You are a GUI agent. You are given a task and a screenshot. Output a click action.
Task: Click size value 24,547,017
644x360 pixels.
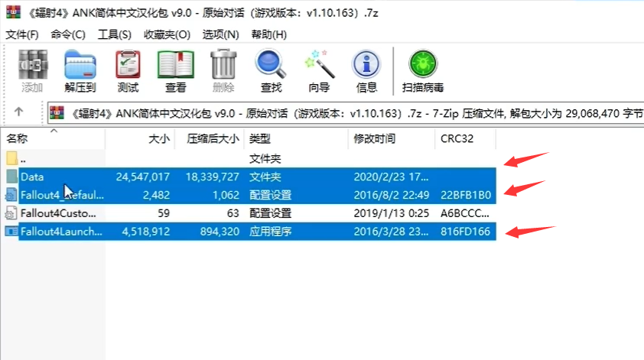click(142, 177)
